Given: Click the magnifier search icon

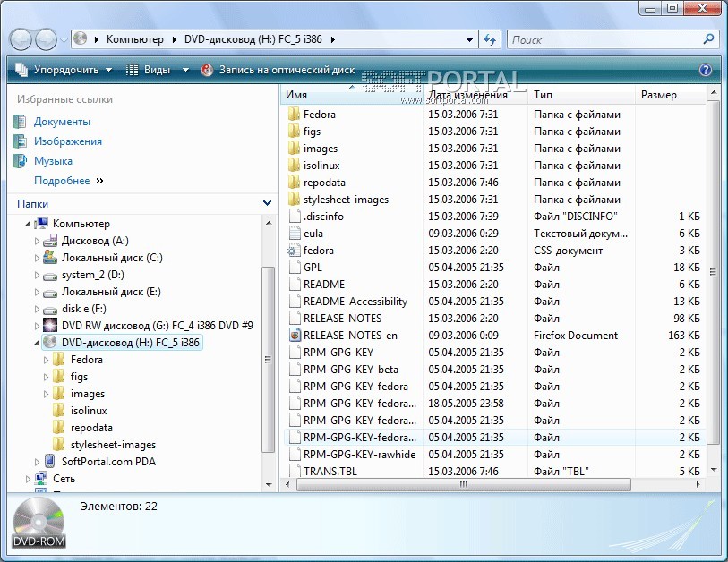Looking at the screenshot, I should pyautogui.click(x=709, y=39).
